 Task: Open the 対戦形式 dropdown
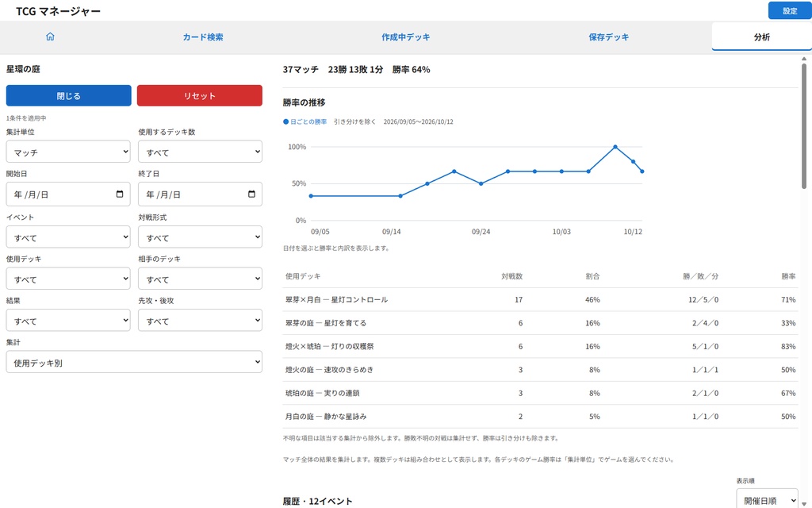(201, 237)
